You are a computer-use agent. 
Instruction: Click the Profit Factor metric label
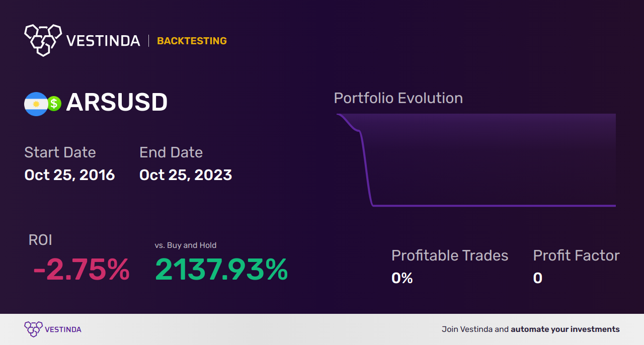pos(576,255)
